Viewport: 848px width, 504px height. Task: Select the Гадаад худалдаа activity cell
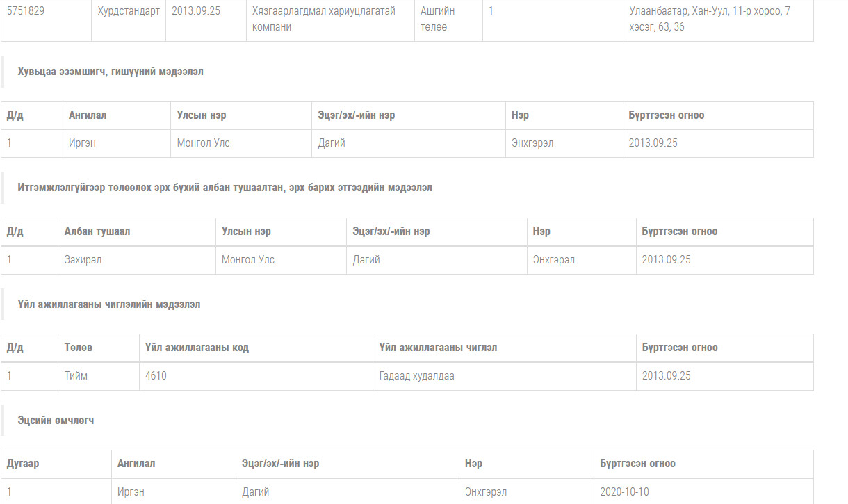tap(417, 376)
